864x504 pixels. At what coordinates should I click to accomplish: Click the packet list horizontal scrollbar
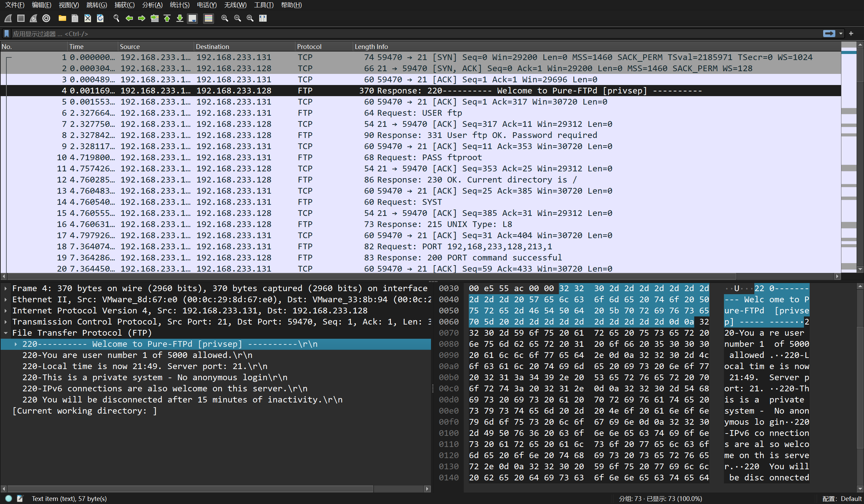(x=371, y=276)
